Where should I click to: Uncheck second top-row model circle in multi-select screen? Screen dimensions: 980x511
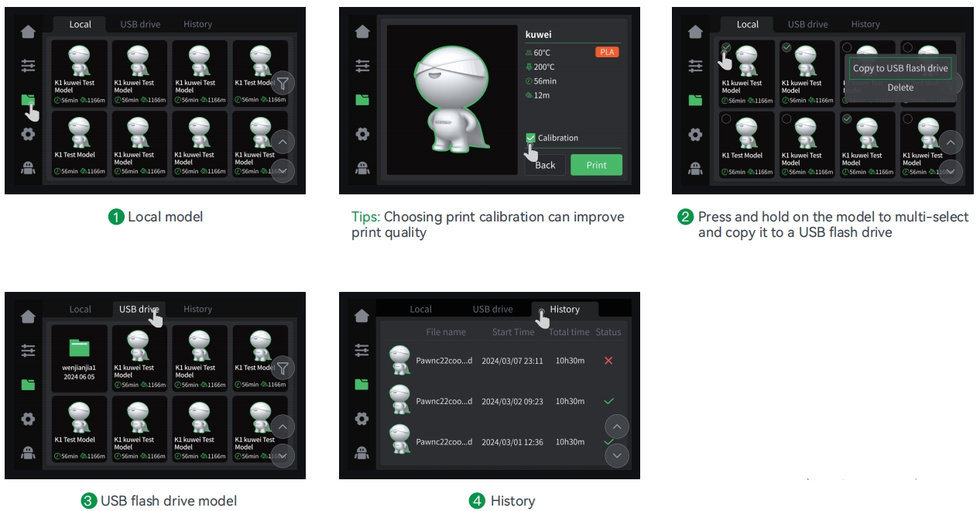(786, 48)
